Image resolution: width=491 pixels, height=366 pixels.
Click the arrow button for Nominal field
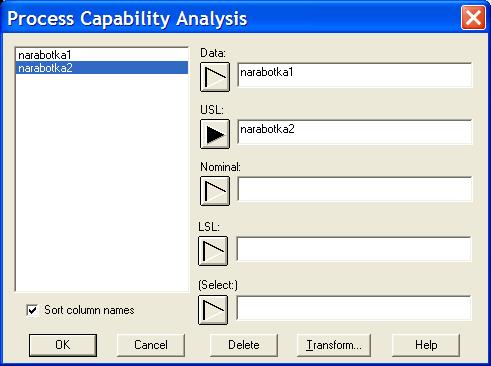[215, 191]
